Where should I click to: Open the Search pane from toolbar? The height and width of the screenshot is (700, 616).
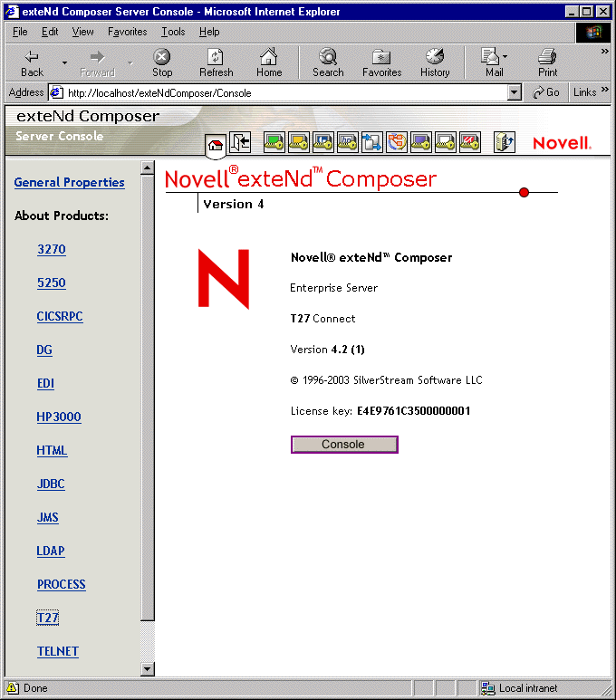coord(328,63)
